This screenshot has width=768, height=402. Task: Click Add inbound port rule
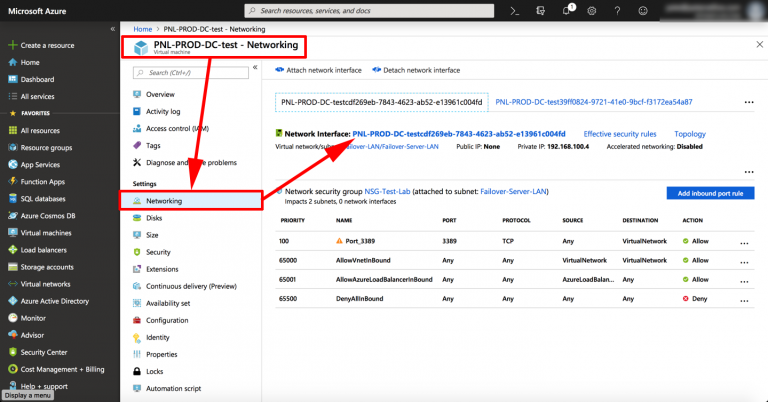[710, 193]
